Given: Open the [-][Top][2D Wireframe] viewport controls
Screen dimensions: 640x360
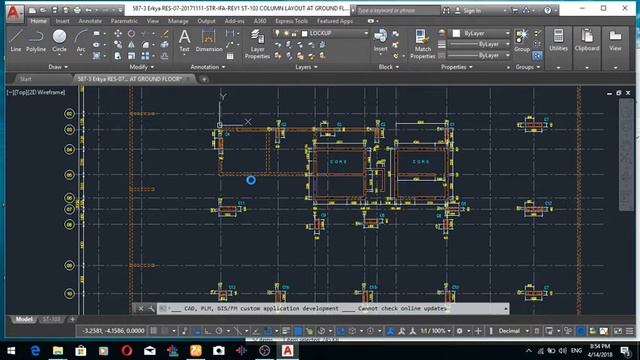Looking at the screenshot, I should coord(36,92).
